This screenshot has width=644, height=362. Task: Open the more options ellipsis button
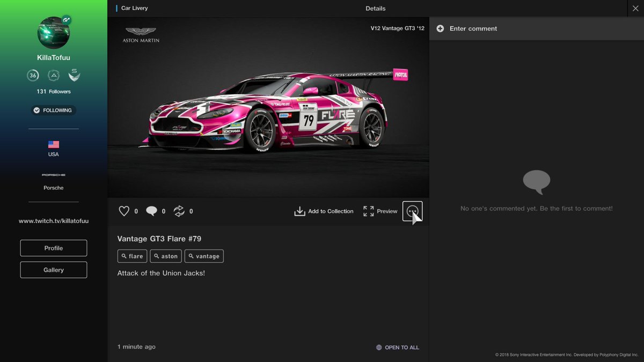click(x=412, y=211)
